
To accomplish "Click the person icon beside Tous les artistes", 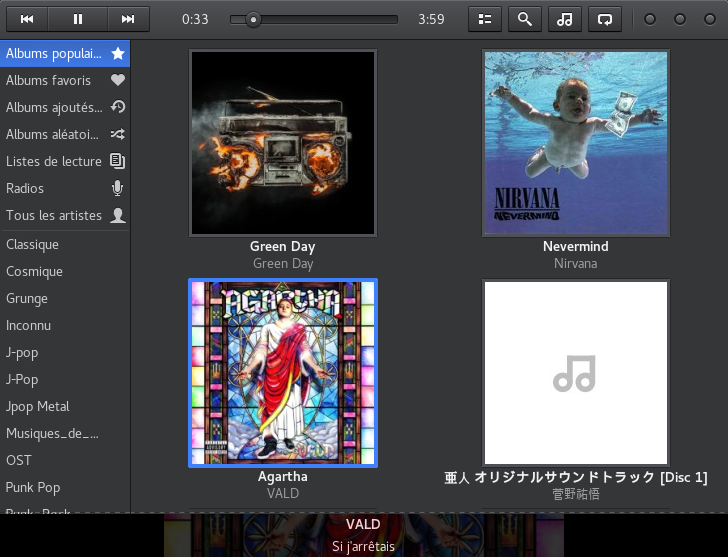I will (x=118, y=215).
